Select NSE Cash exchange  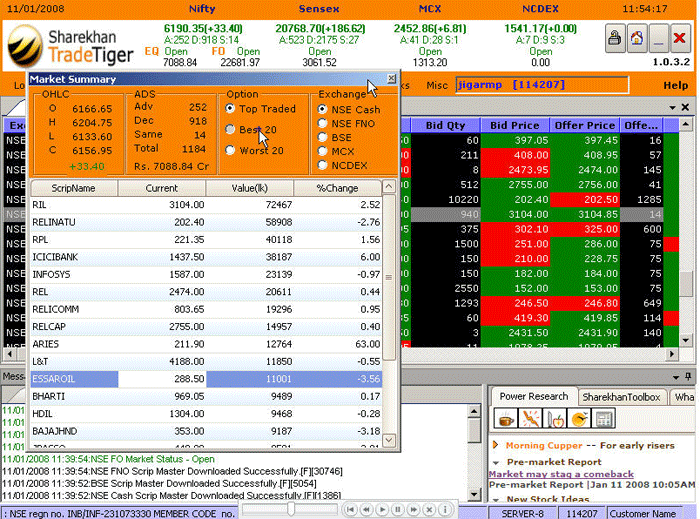(x=322, y=109)
